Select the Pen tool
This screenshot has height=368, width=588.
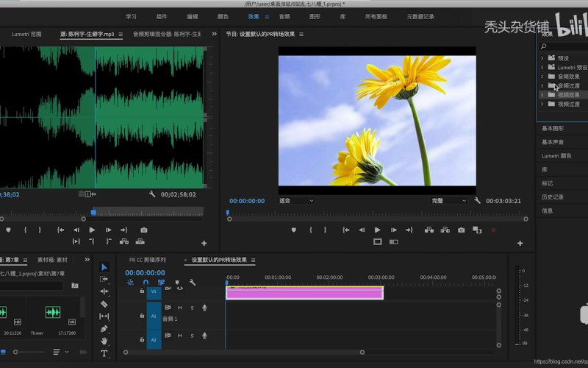coord(104,328)
